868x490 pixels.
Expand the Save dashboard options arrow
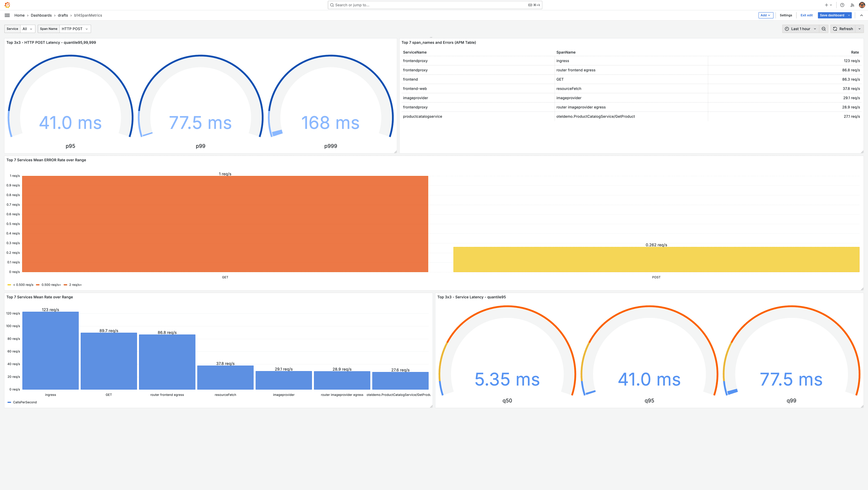coord(849,15)
